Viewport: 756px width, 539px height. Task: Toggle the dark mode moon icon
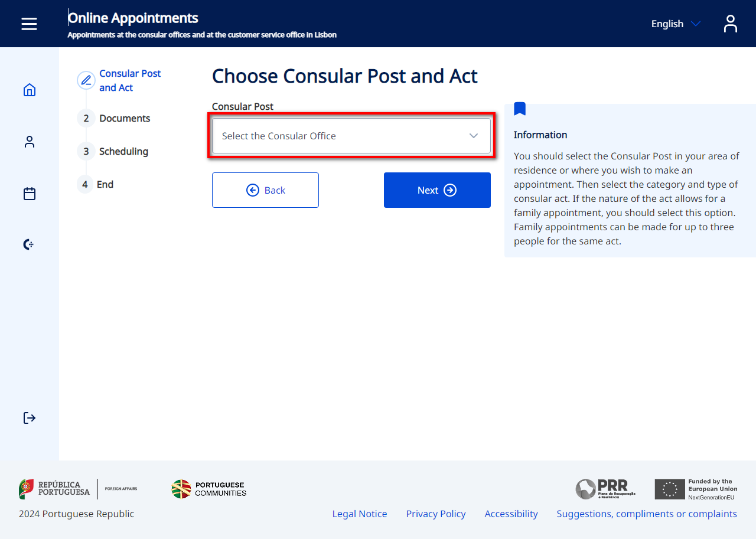tap(28, 244)
